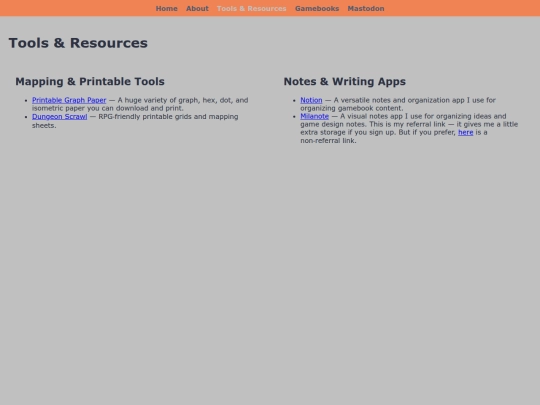The width and height of the screenshot is (540, 405).
Task: Click the text 'organizing gamebook content.'
Action: [x=352, y=108]
